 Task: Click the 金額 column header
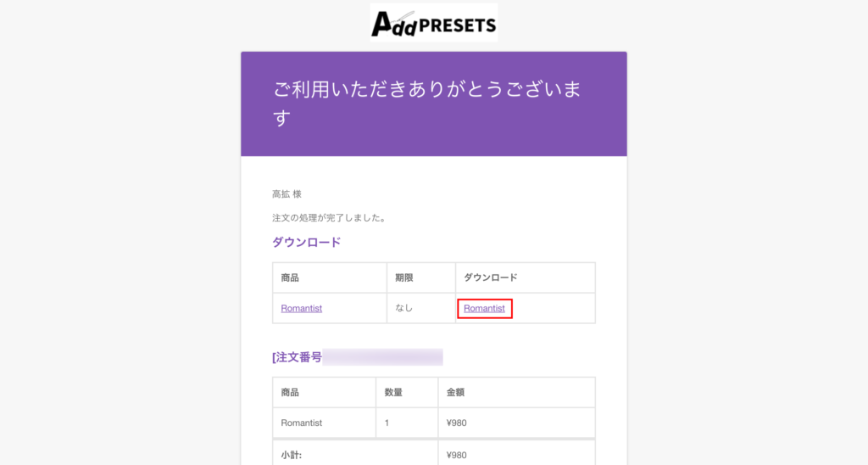pos(455,392)
